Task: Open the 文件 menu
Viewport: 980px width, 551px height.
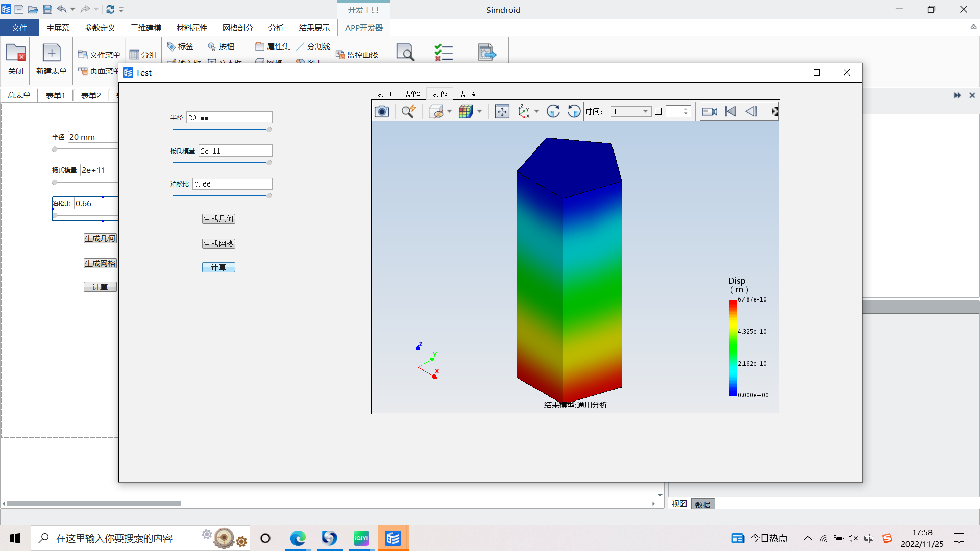Action: coord(19,28)
